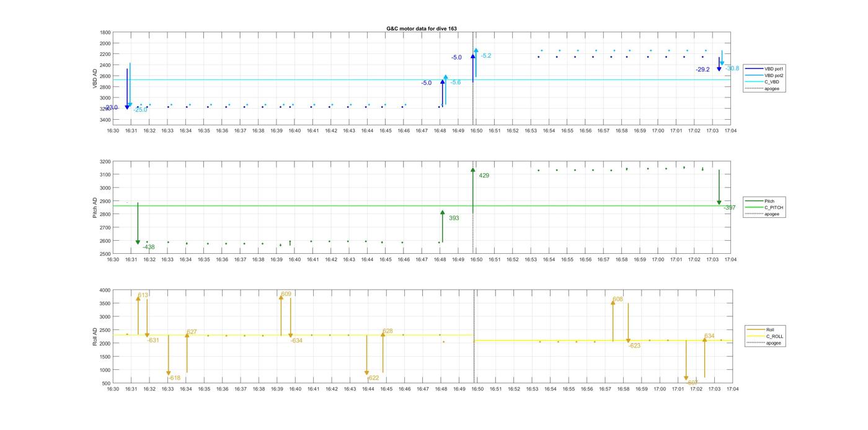Click the '609' roll data label

tap(286, 294)
